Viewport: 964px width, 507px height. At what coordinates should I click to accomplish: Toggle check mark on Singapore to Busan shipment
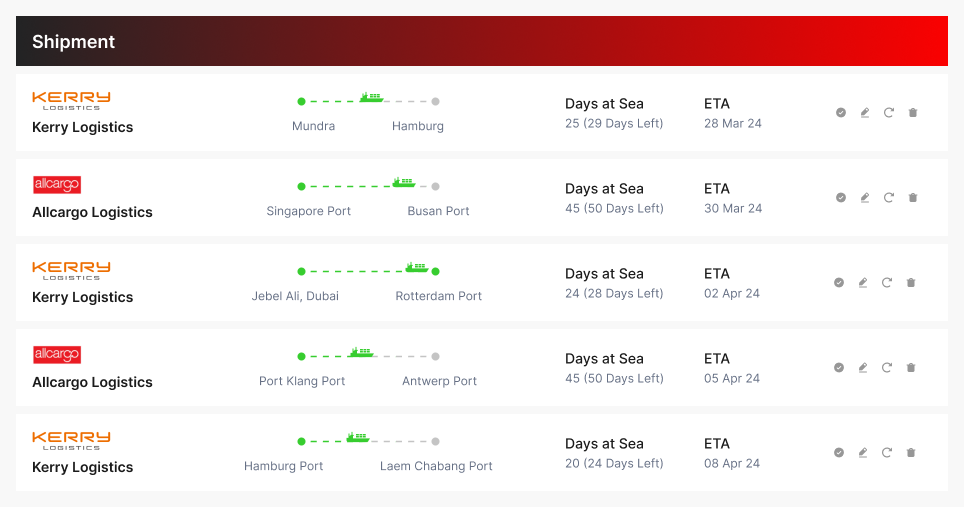841,198
